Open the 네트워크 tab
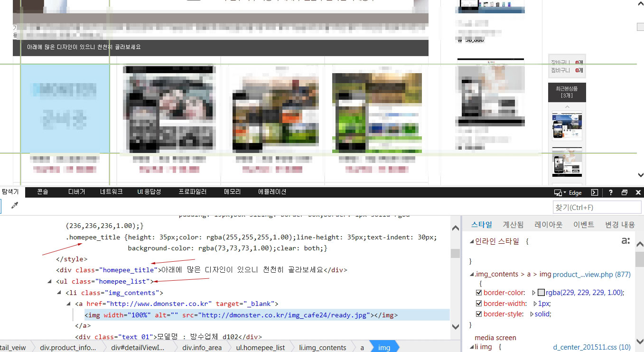 tap(111, 192)
